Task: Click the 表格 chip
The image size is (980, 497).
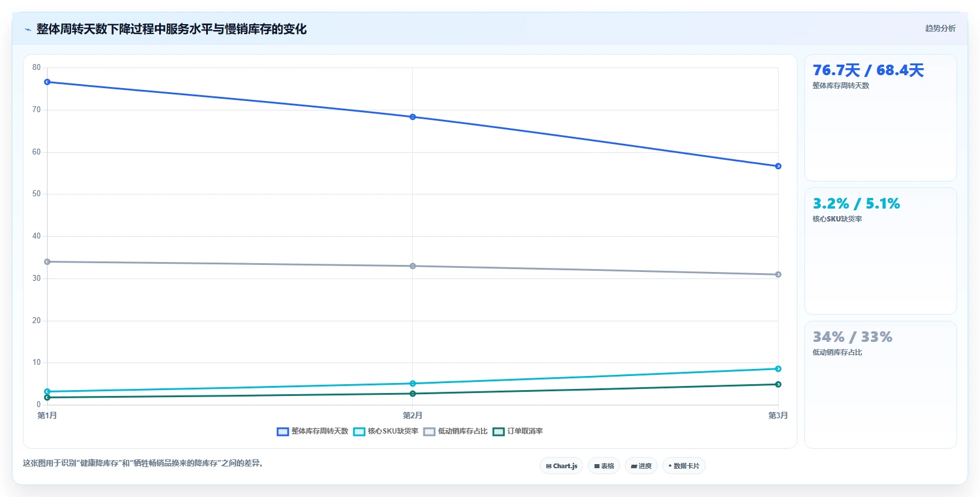Action: pyautogui.click(x=604, y=466)
